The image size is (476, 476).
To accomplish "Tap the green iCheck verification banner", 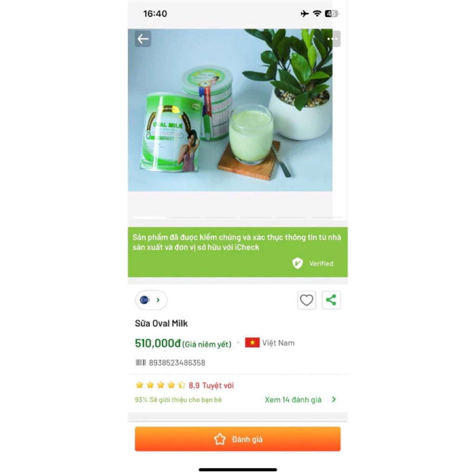I will click(238, 252).
